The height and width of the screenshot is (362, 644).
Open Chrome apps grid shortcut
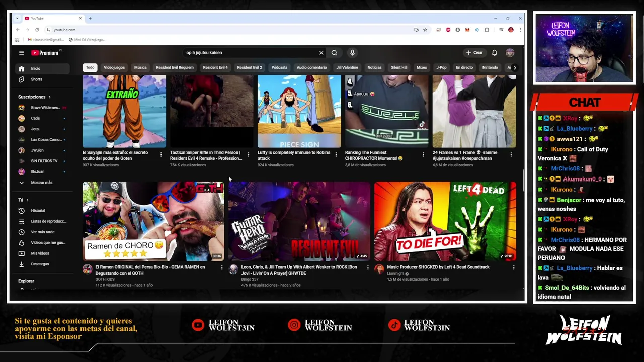click(18, 40)
